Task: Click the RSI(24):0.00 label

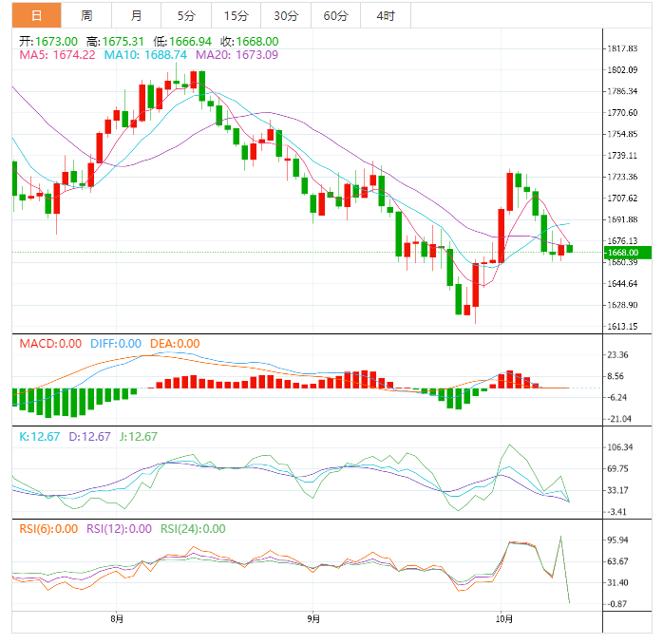Action: point(193,528)
